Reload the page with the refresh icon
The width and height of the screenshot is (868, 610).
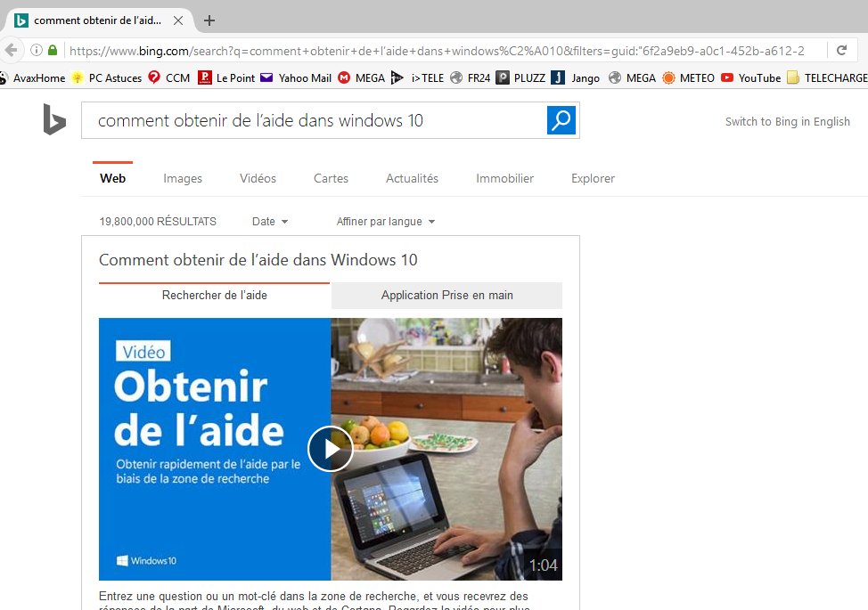(841, 51)
